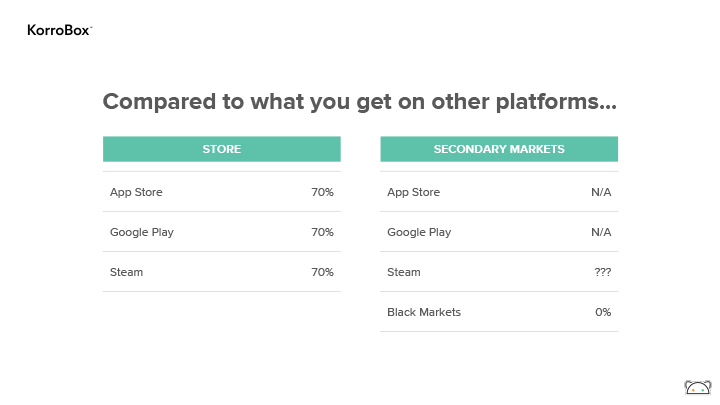Click Steam label in Store table
Screen dimensions: 720x405
pos(126,272)
